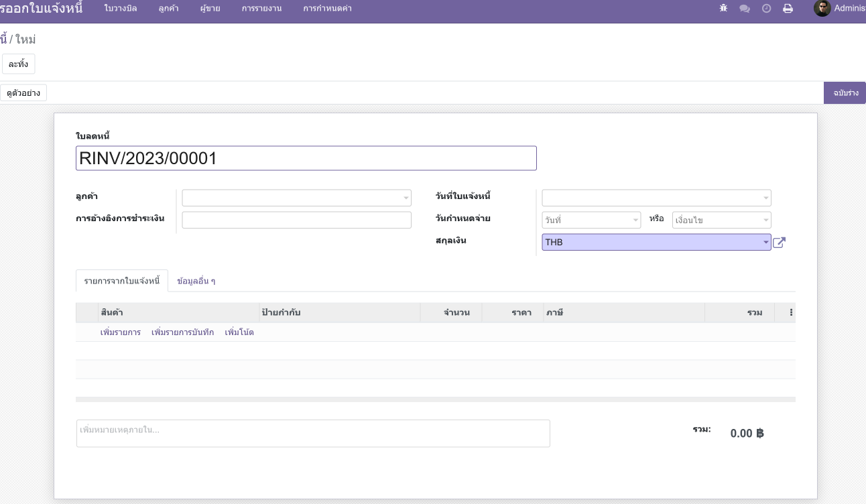866x504 pixels.
Task: Open currency THB external link icon
Action: (779, 243)
